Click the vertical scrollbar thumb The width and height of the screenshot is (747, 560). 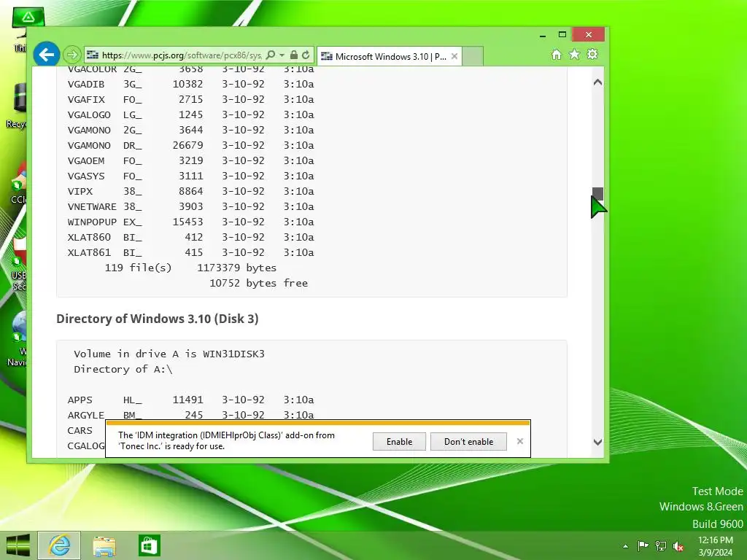597,194
